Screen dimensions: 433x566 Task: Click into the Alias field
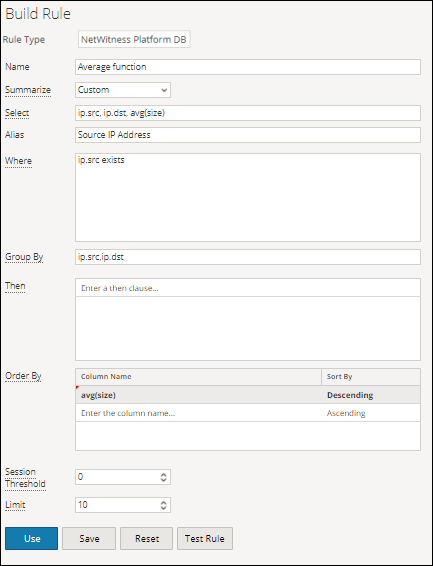(x=248, y=135)
